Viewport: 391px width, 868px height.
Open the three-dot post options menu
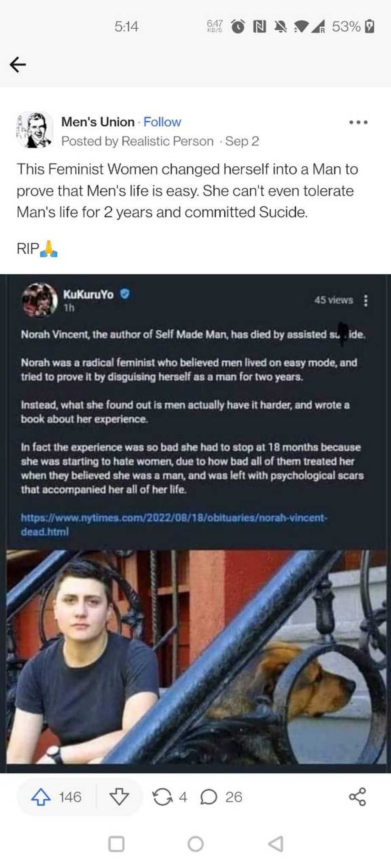358,122
